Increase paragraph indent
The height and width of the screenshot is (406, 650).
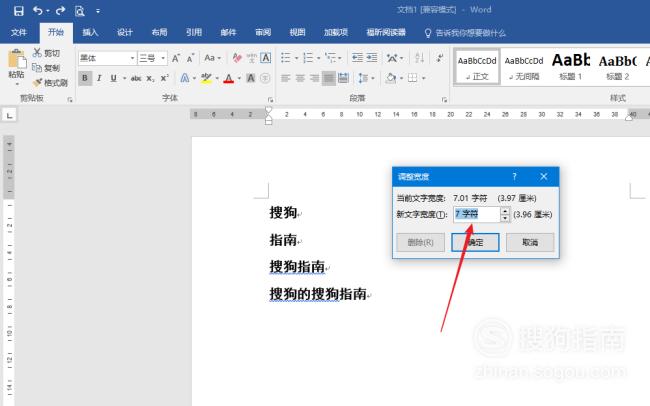coord(372,58)
